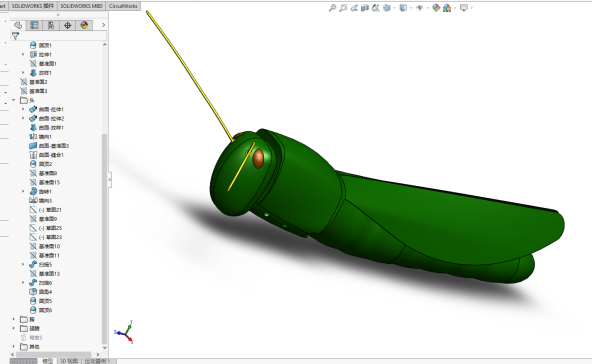Expand the 曲面-拉伸1 feature node
592x364 pixels.
coord(23,109)
